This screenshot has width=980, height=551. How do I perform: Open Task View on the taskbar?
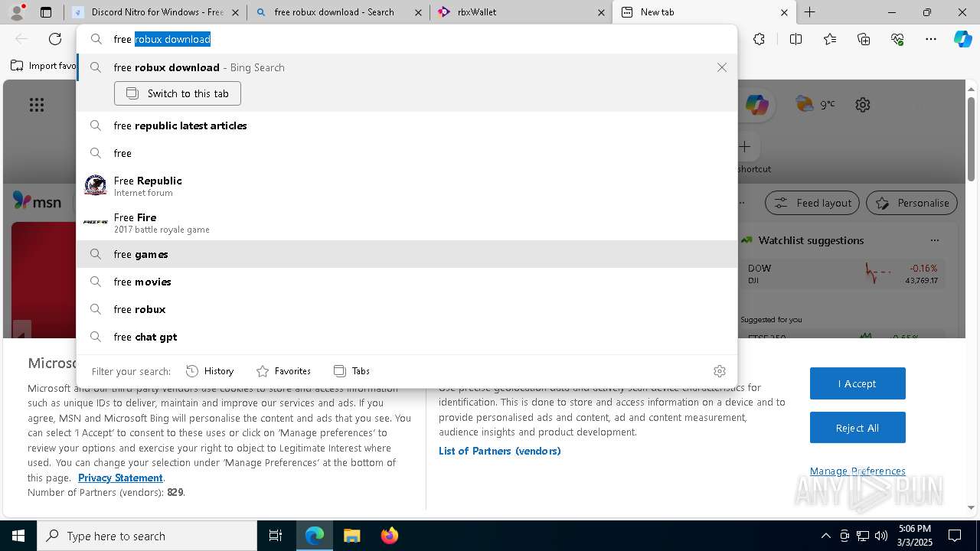[276, 536]
